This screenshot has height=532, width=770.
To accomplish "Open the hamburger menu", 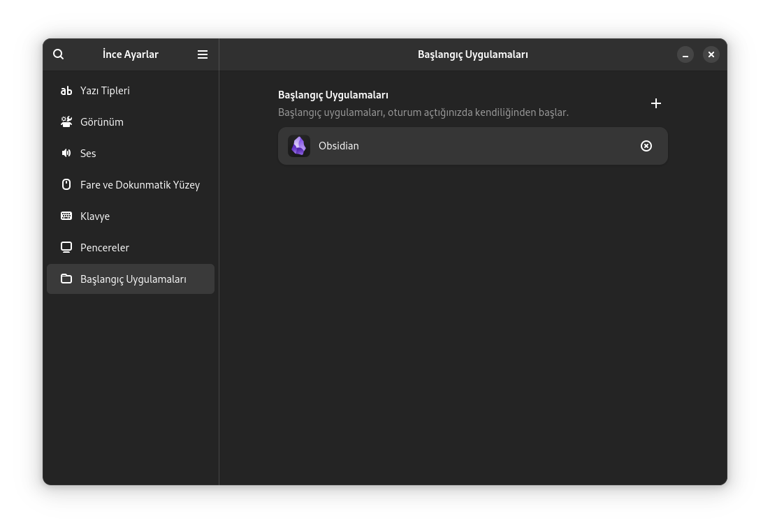I will pyautogui.click(x=203, y=54).
